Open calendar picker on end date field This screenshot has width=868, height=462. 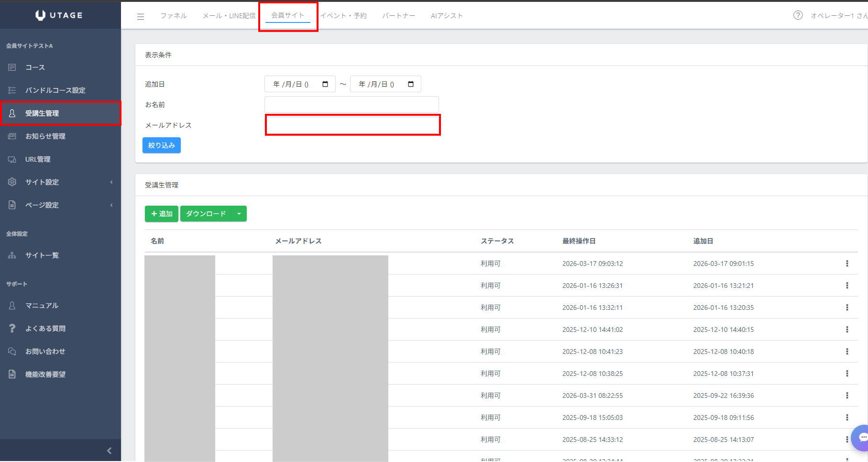[x=411, y=84]
